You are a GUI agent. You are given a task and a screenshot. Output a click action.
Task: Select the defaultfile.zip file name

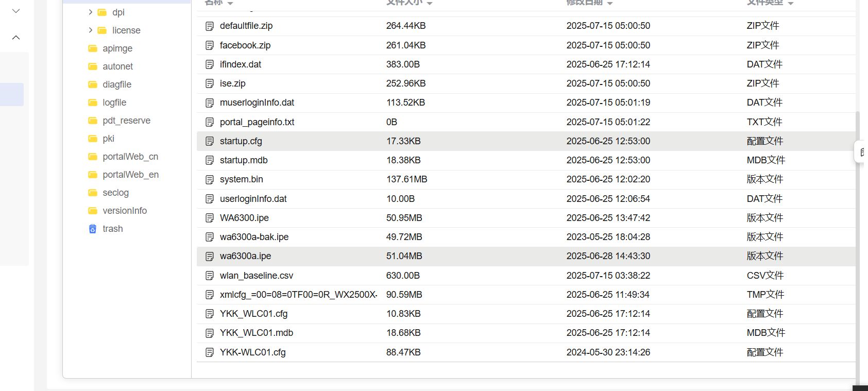pyautogui.click(x=246, y=26)
